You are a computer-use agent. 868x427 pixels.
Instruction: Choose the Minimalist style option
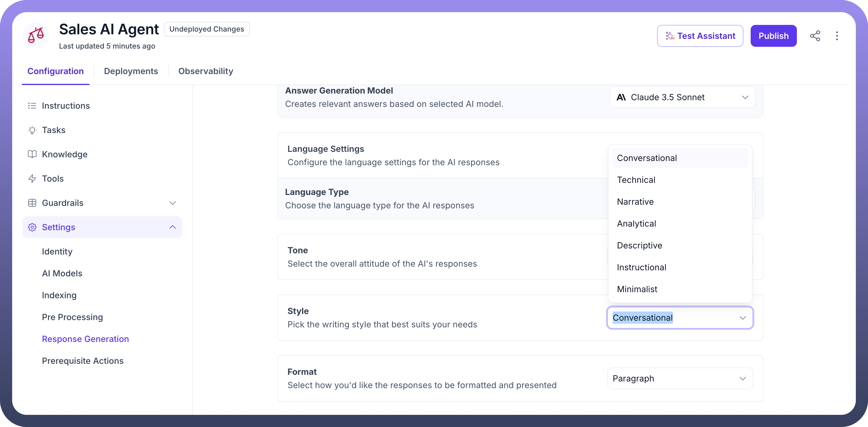coord(637,289)
